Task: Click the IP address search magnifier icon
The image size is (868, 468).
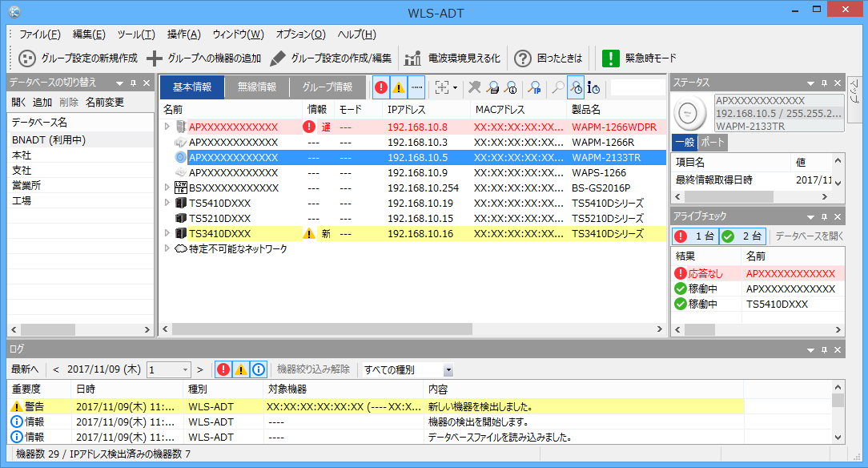Action: (535, 87)
